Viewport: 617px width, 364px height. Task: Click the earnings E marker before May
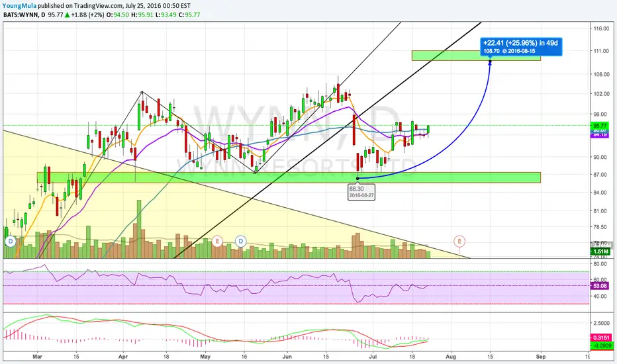point(217,241)
